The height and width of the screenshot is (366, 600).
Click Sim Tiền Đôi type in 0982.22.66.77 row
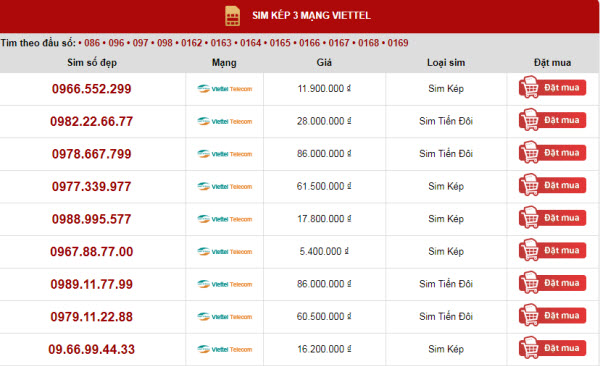pos(446,121)
